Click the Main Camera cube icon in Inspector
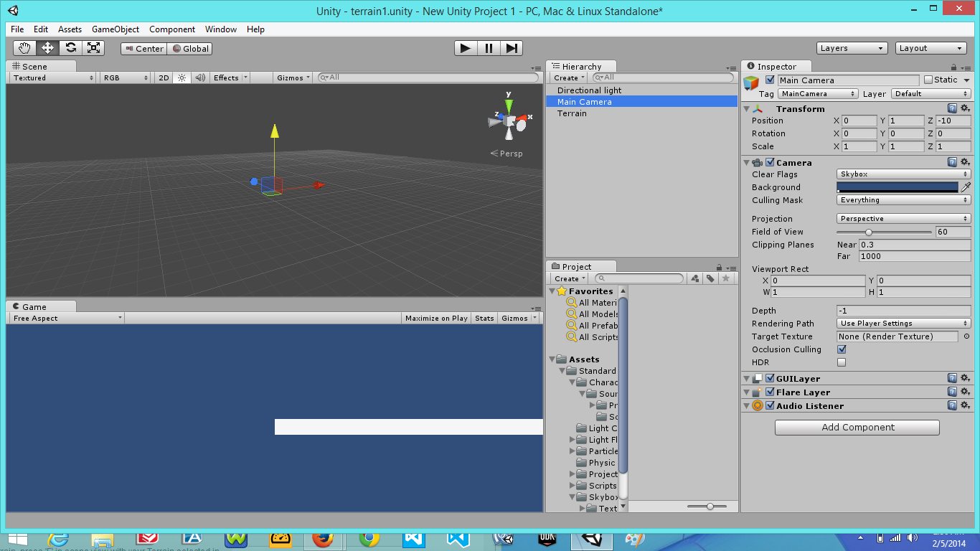The width and height of the screenshot is (980, 551). (x=751, y=83)
